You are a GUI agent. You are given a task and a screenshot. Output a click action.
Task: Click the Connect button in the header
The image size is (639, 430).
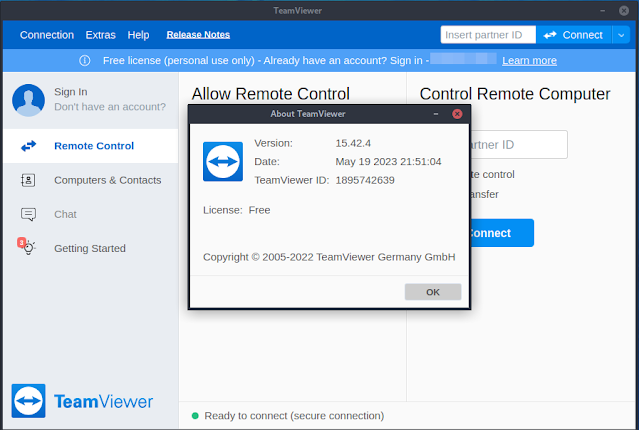click(x=573, y=35)
